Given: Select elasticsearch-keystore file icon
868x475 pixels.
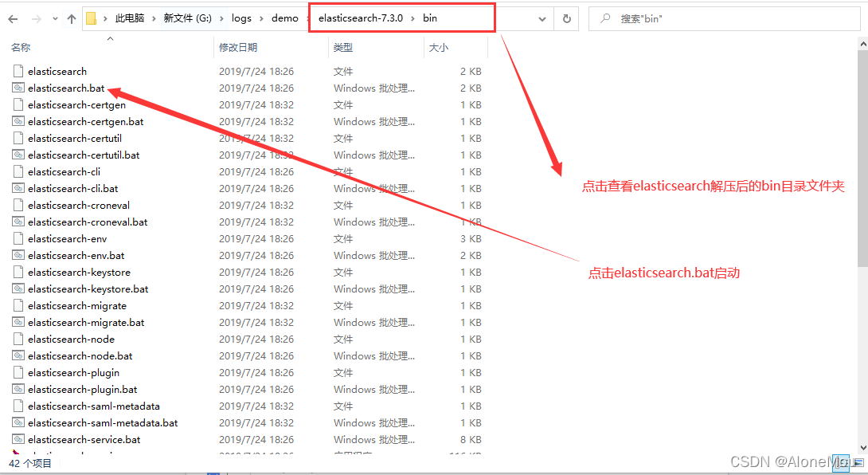Looking at the screenshot, I should [x=18, y=272].
